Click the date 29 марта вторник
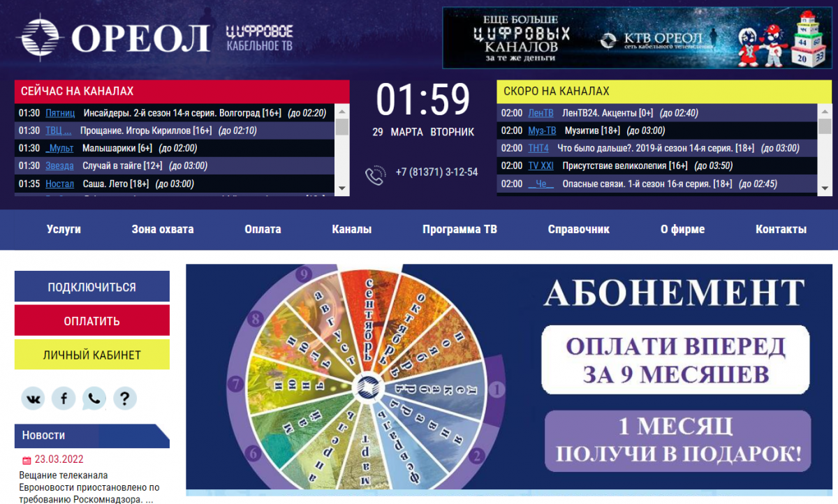The width and height of the screenshot is (838, 504). (423, 132)
